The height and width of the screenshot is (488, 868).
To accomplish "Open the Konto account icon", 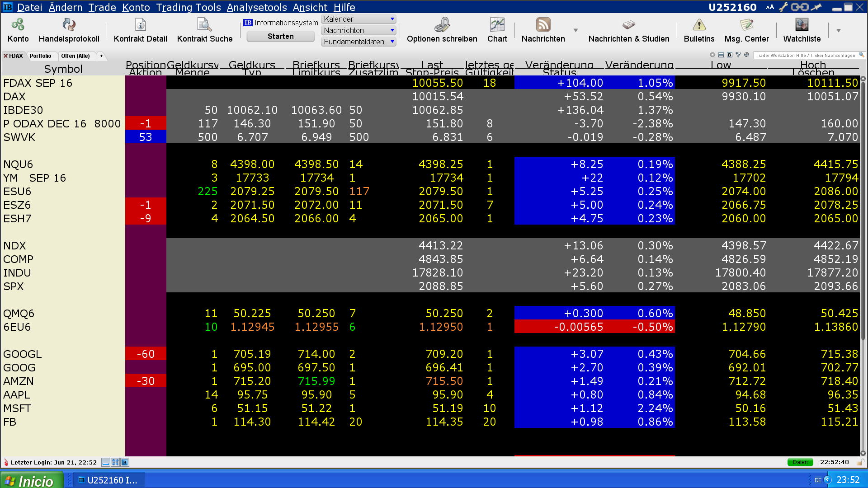I will click(x=18, y=25).
